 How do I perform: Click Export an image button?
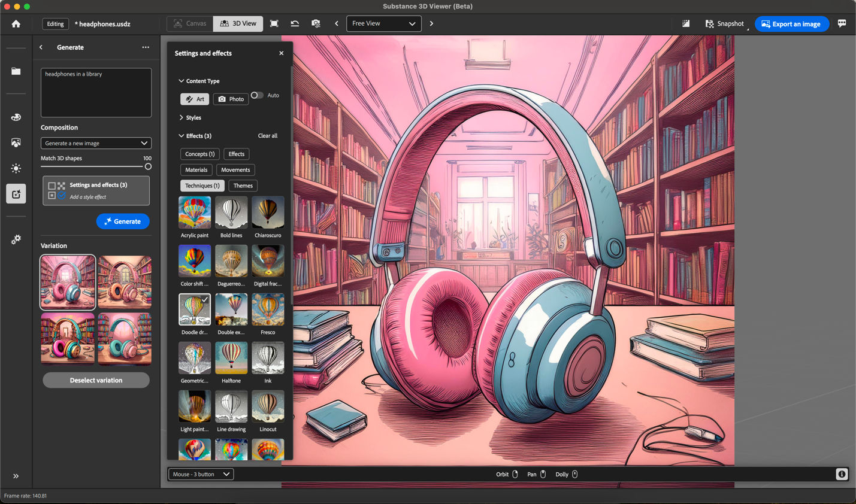point(791,24)
